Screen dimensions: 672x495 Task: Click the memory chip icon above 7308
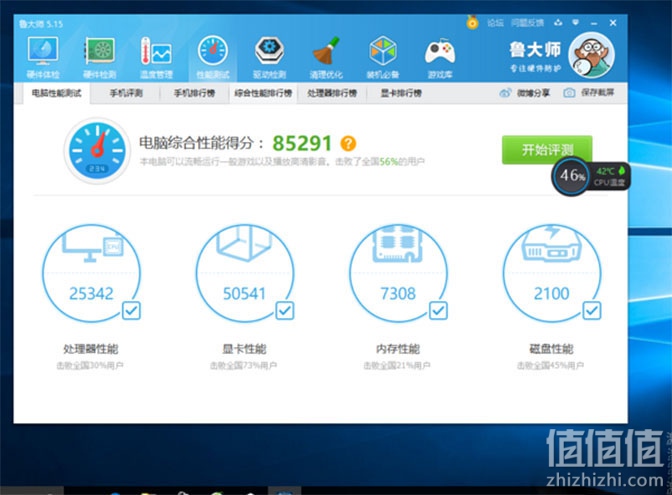(398, 243)
